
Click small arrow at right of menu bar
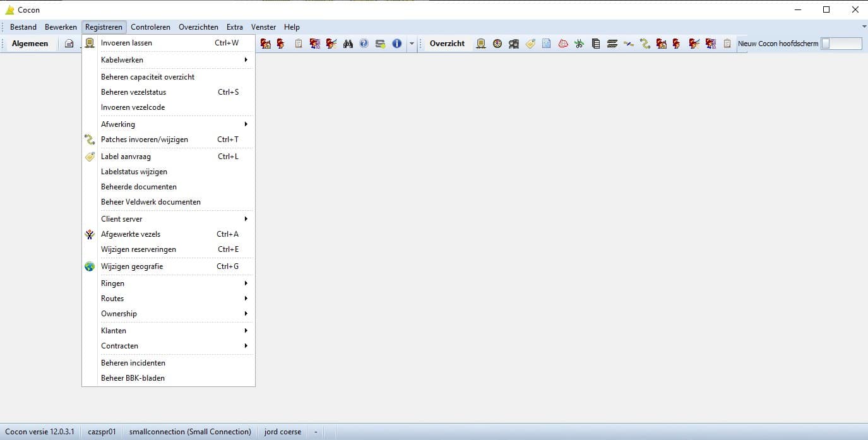[x=864, y=27]
